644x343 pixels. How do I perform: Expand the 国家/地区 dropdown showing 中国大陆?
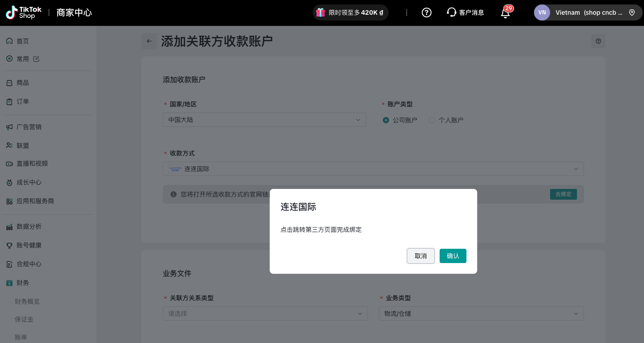pyautogui.click(x=264, y=120)
